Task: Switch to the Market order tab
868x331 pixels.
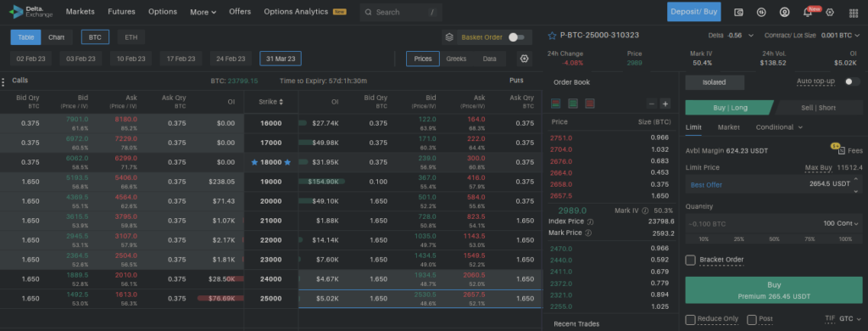Action: click(x=728, y=127)
